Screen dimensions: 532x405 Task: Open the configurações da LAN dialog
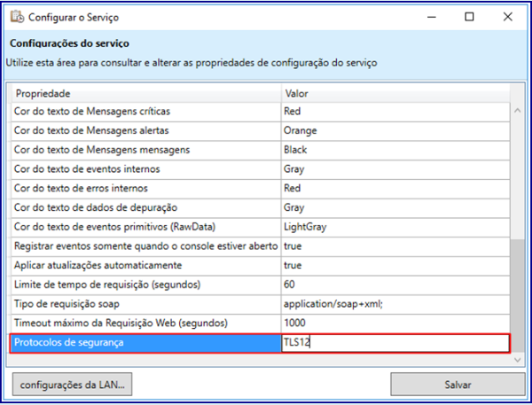coord(73,385)
